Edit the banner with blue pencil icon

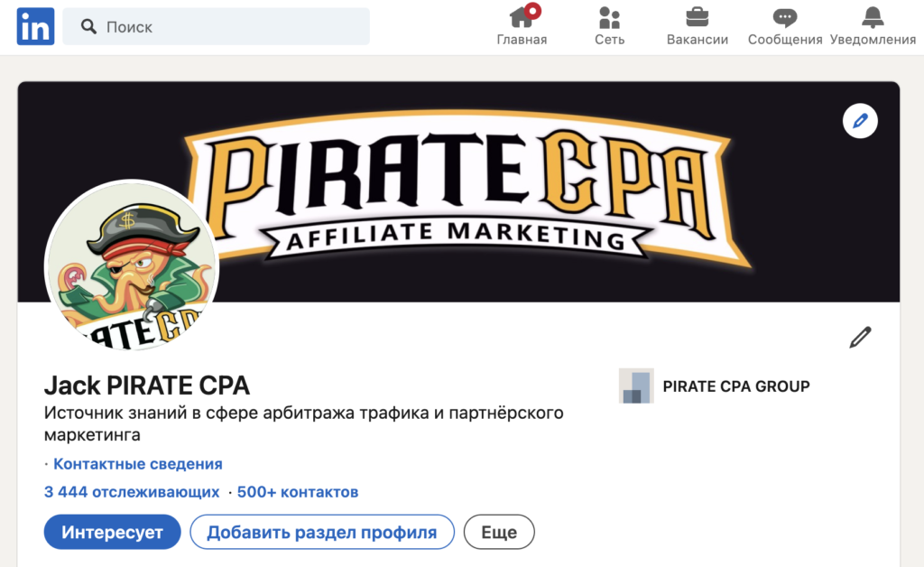point(860,121)
